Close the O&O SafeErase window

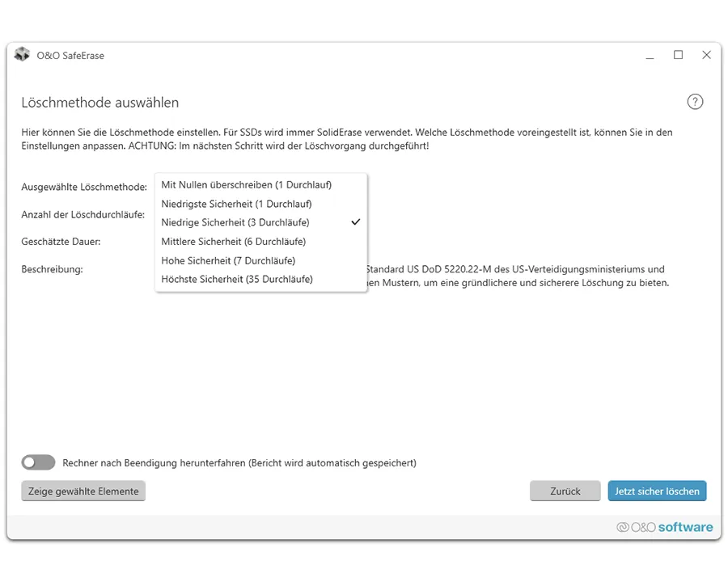click(707, 55)
